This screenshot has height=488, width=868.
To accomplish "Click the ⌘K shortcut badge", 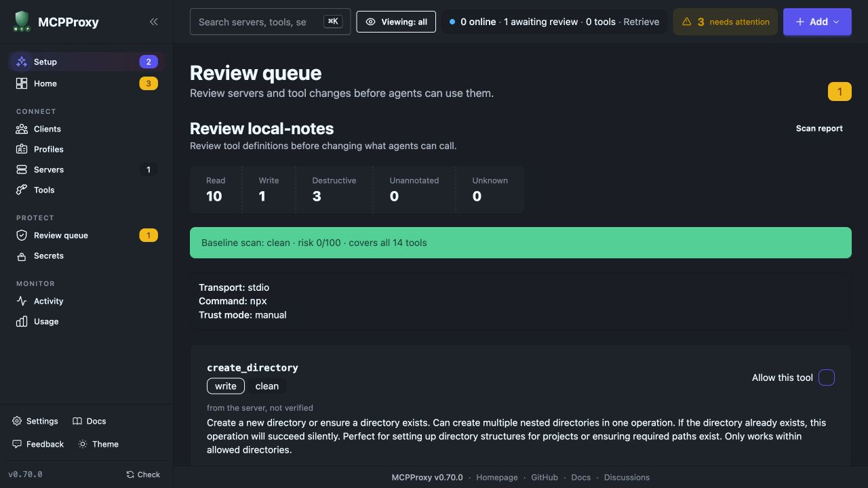I will 333,22.
